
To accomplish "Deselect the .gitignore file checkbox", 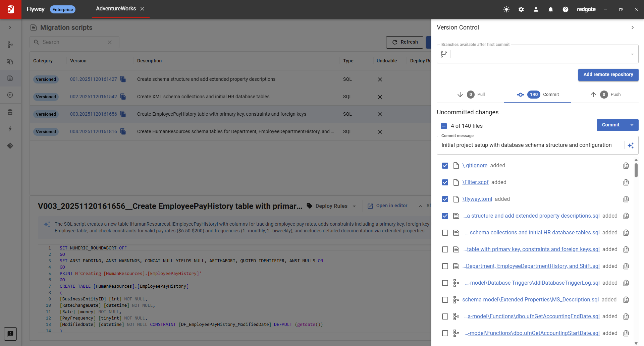I will (445, 165).
